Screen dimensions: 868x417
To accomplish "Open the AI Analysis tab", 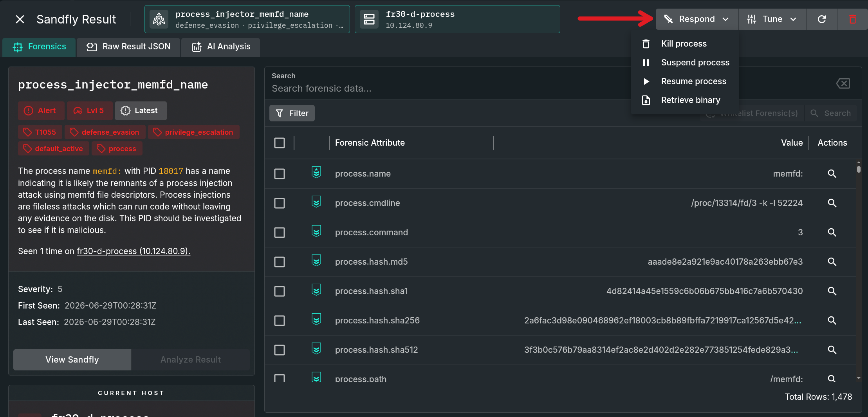I will tap(221, 47).
